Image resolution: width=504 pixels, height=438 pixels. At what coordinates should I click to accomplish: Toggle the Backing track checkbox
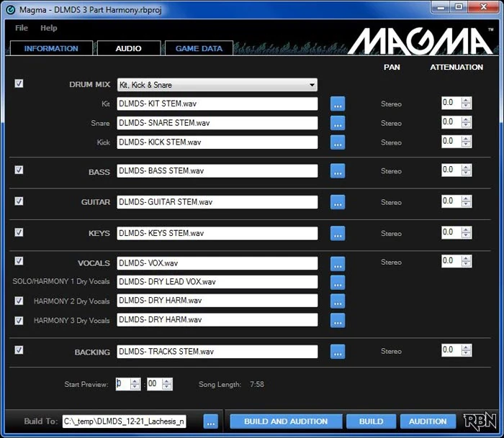pyautogui.click(x=19, y=350)
